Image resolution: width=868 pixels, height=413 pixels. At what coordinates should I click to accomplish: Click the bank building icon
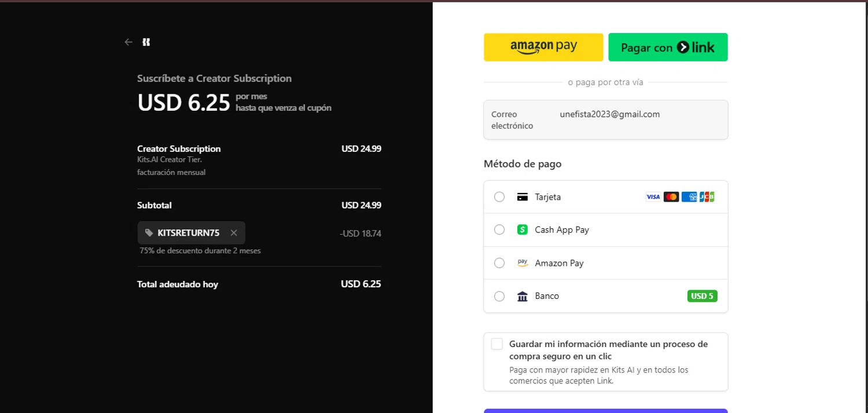point(522,297)
